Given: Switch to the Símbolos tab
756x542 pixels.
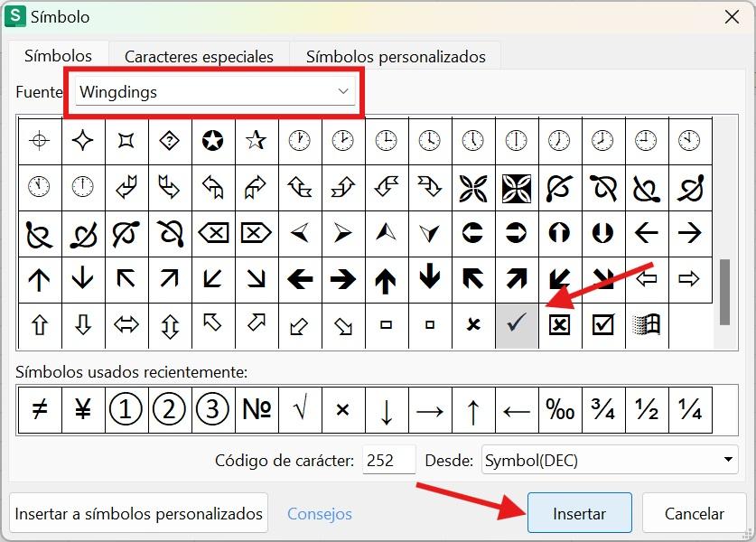Looking at the screenshot, I should [x=58, y=56].
